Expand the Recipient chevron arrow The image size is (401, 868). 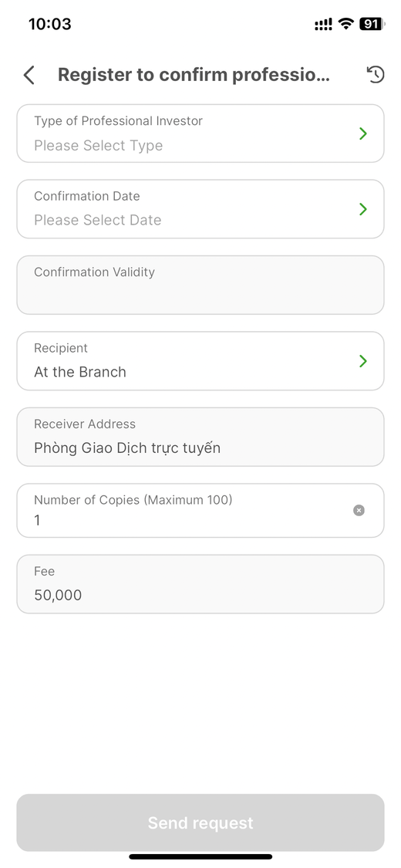[x=363, y=361]
